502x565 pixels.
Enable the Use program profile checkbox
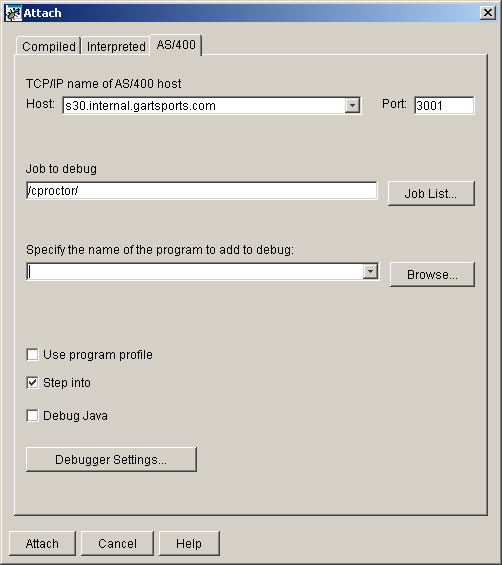pos(32,355)
